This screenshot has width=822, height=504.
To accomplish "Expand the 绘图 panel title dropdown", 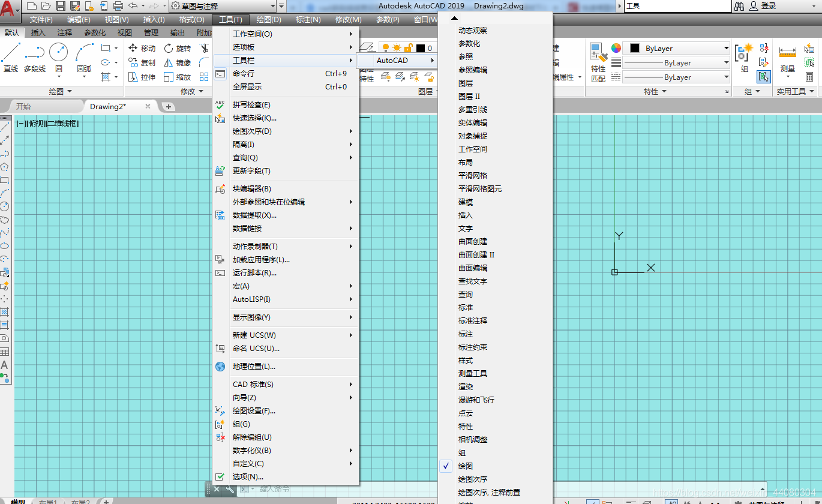I will coord(60,91).
